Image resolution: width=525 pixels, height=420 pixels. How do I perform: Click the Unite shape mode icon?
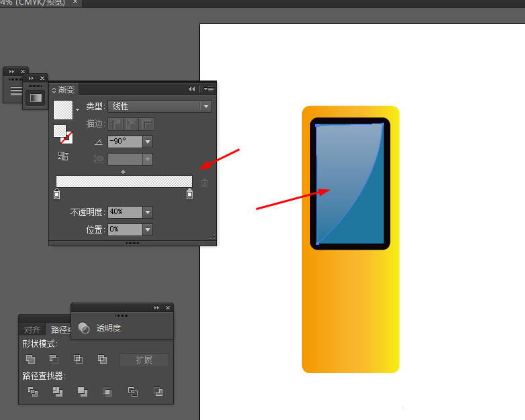pyautogui.click(x=30, y=359)
